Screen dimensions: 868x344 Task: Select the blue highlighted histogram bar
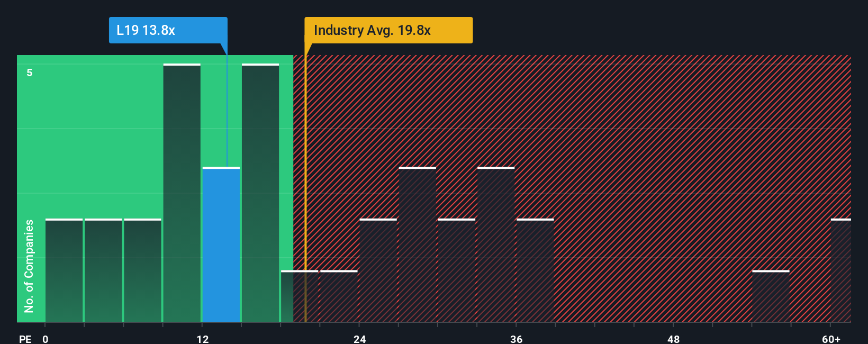(x=221, y=245)
